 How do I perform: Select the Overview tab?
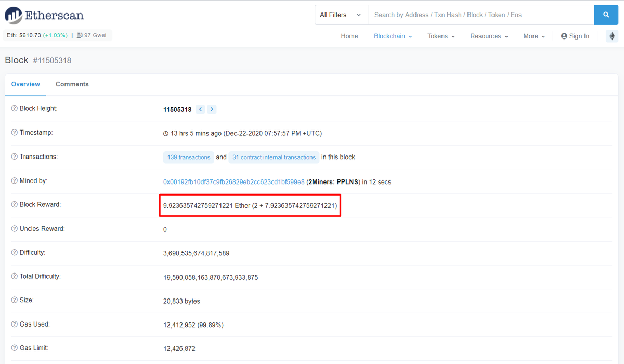coord(25,84)
